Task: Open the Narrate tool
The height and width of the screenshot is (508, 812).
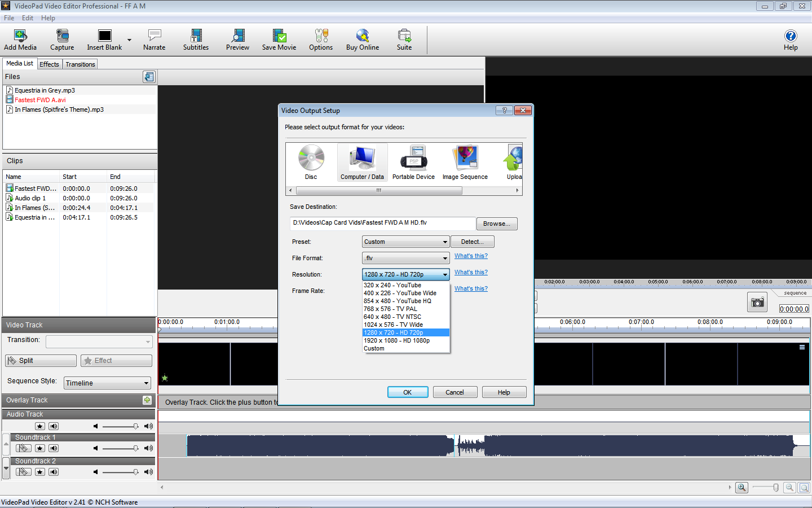Action: coord(154,40)
